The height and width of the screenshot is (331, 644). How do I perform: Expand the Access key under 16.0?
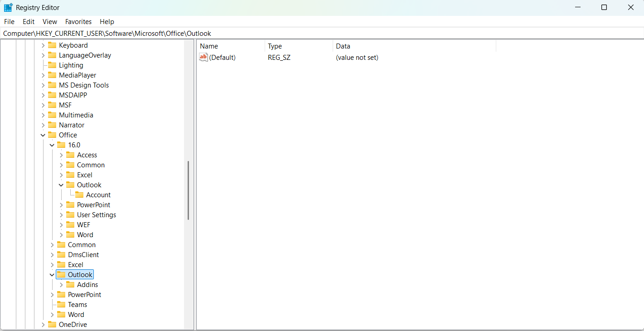tap(61, 155)
